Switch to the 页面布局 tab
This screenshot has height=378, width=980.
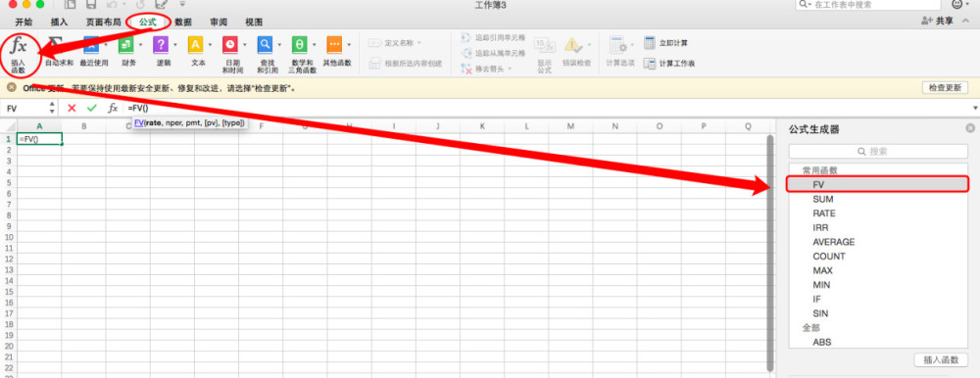[x=104, y=22]
